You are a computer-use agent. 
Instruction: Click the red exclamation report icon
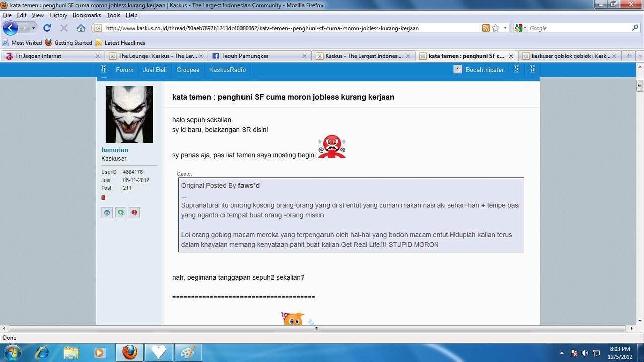(x=134, y=213)
